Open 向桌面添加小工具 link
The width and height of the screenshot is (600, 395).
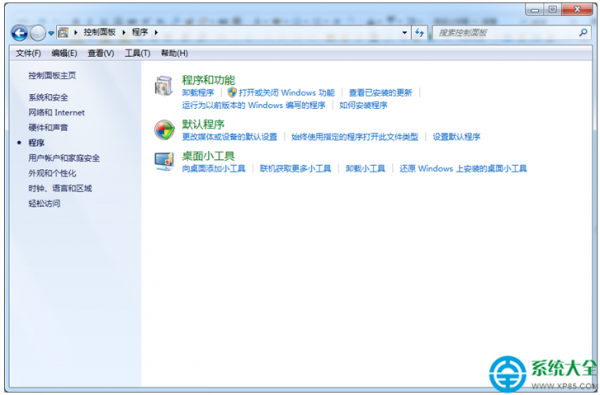[x=214, y=168]
